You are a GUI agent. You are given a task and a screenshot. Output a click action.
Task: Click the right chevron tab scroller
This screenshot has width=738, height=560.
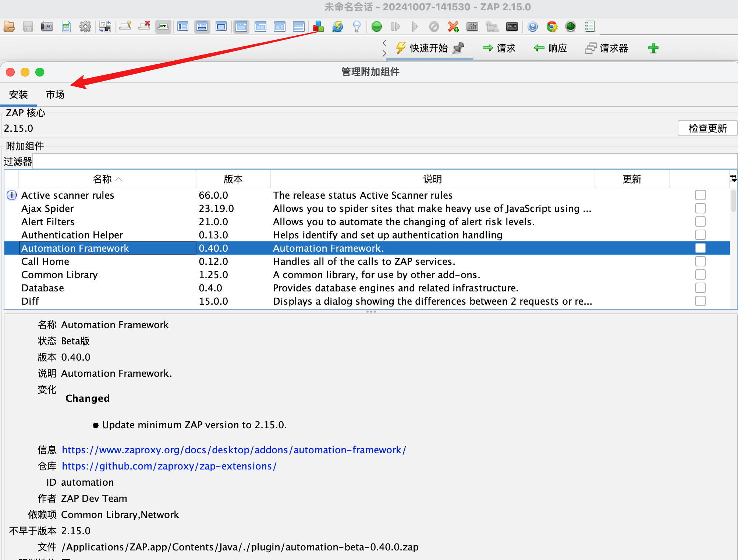384,53
